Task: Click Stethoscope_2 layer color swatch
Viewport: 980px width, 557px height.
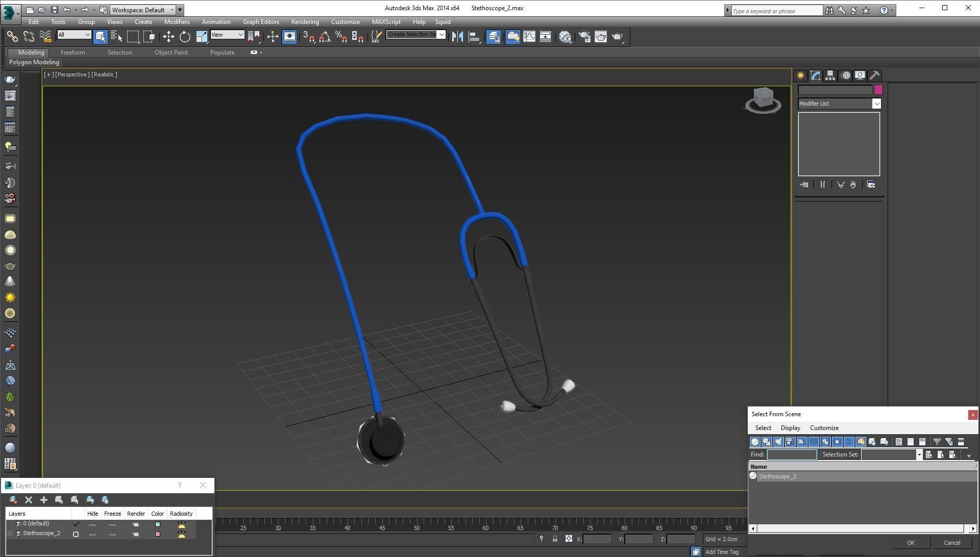Action: tap(157, 534)
